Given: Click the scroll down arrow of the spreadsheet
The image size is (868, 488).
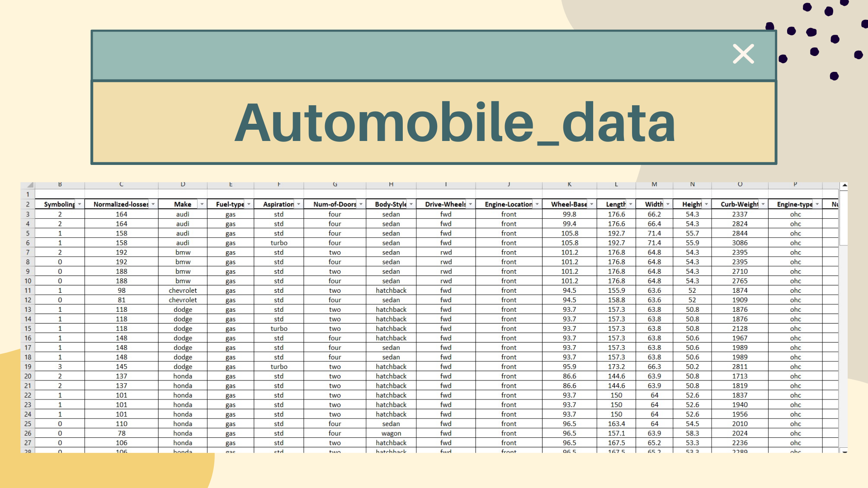Looking at the screenshot, I should point(844,451).
